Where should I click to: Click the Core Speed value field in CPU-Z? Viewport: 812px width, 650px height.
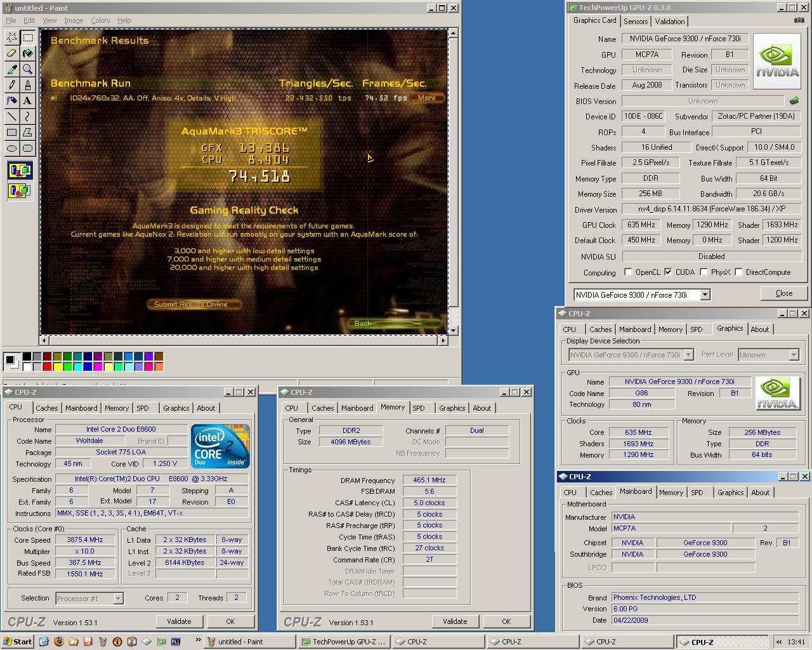85,540
